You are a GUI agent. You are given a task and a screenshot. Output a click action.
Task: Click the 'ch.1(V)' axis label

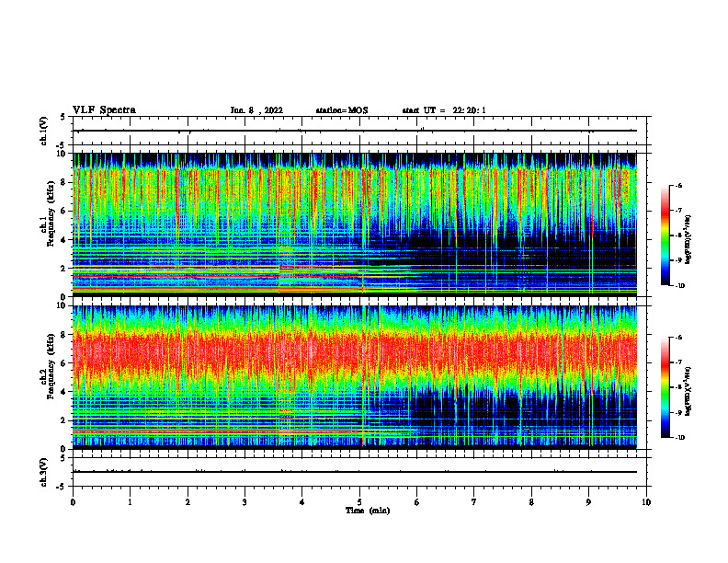[x=44, y=131]
